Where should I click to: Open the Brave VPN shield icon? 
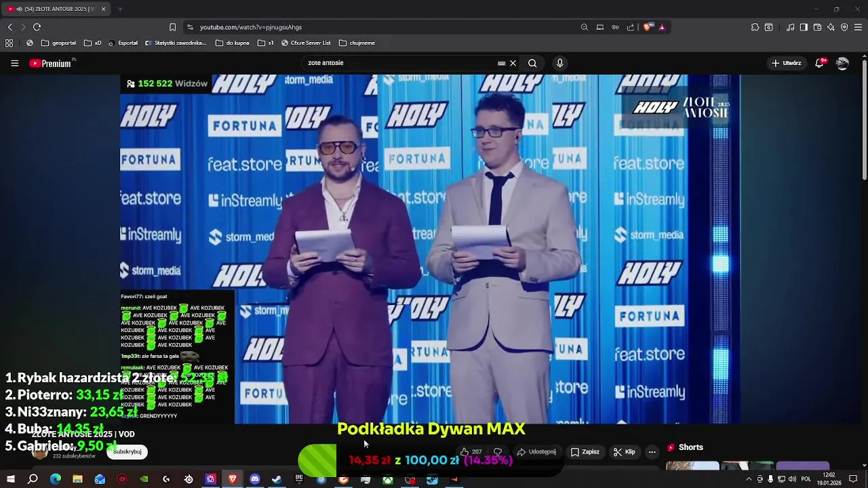(844, 27)
